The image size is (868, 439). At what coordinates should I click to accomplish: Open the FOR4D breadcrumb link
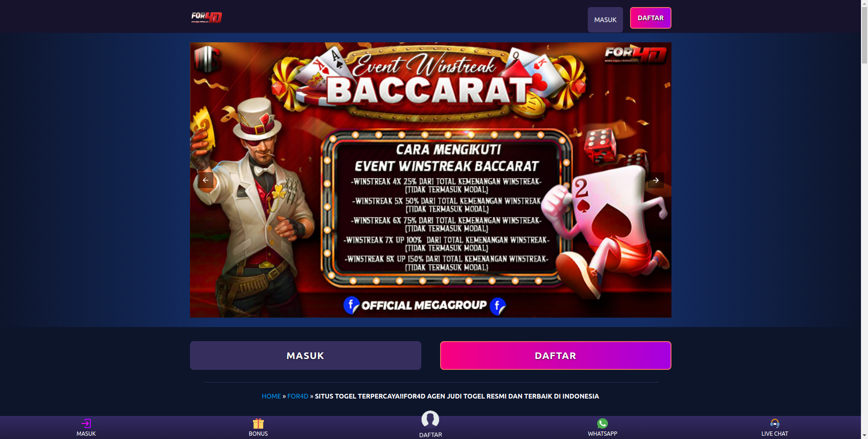click(298, 396)
